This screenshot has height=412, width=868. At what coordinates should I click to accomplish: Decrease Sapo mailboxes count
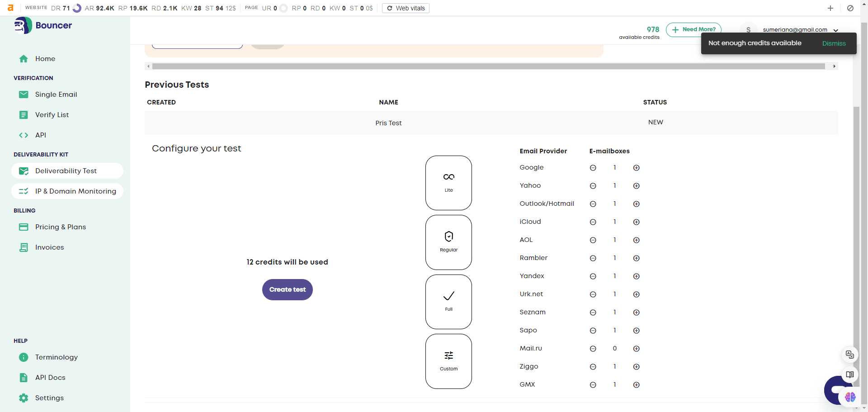coord(593,331)
